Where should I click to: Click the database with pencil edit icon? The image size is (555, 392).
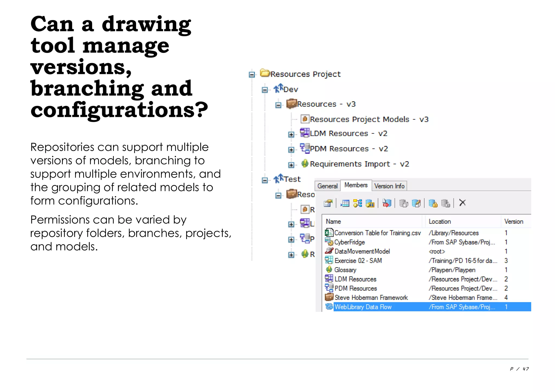416,203
